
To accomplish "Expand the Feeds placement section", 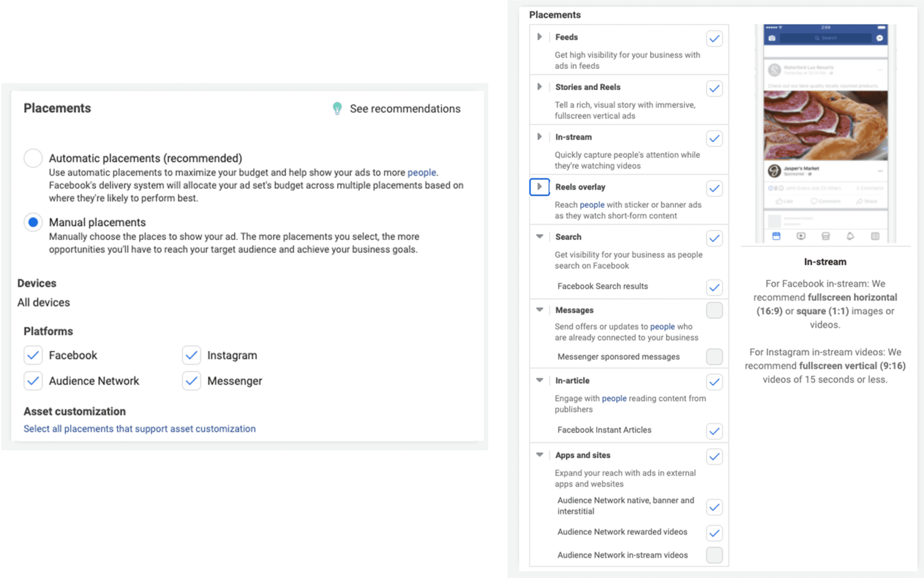I will pos(539,37).
